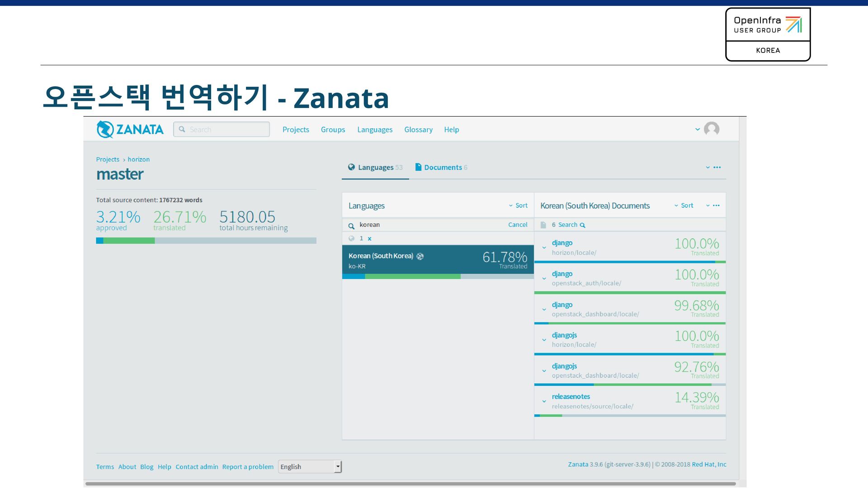
Task: Open Contact admin link
Action: 197,467
